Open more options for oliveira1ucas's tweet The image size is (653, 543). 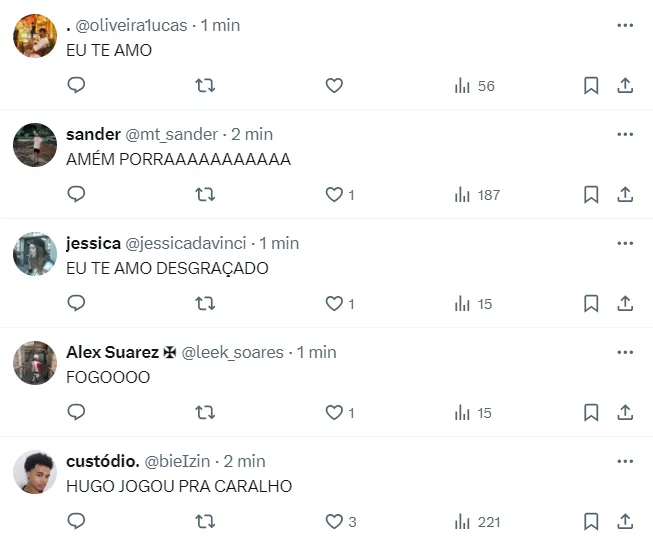pyautogui.click(x=625, y=25)
